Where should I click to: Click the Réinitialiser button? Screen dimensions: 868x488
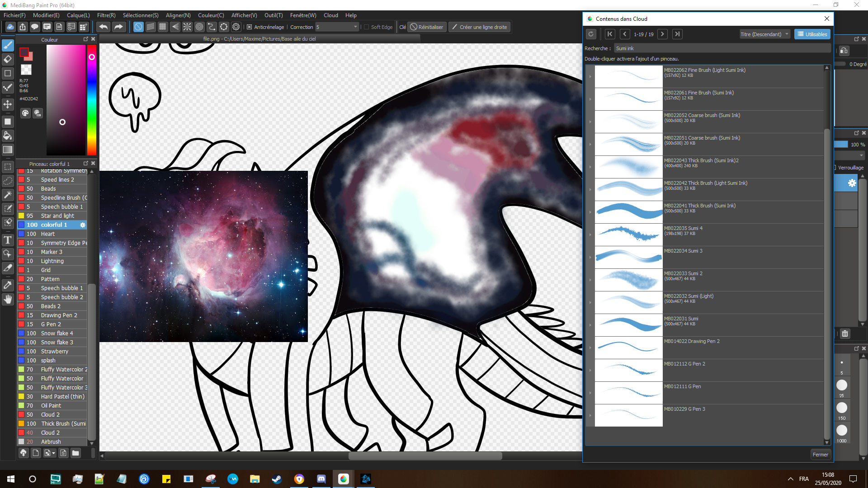[427, 27]
